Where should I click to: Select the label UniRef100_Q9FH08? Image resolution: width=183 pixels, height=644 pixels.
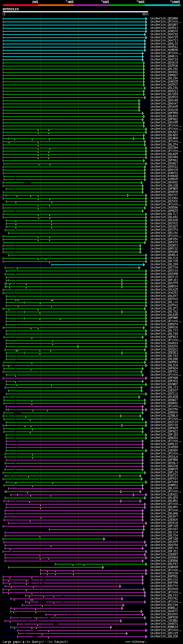point(164,378)
